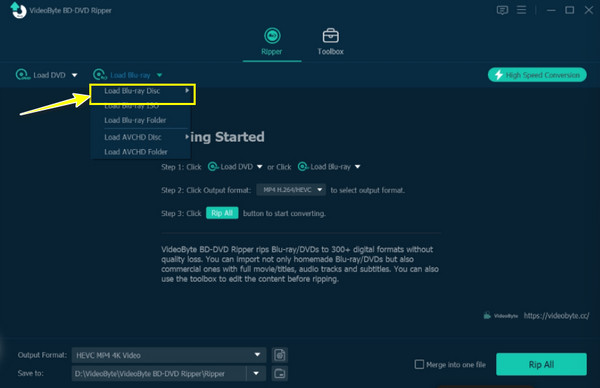The width and height of the screenshot is (600, 388).
Task: Open the hamburger menu icon
Action: 521,10
